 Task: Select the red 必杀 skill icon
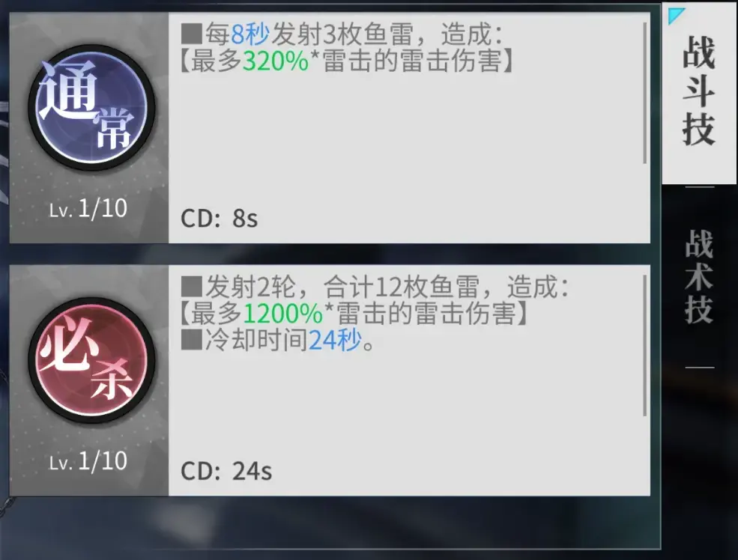click(91, 361)
